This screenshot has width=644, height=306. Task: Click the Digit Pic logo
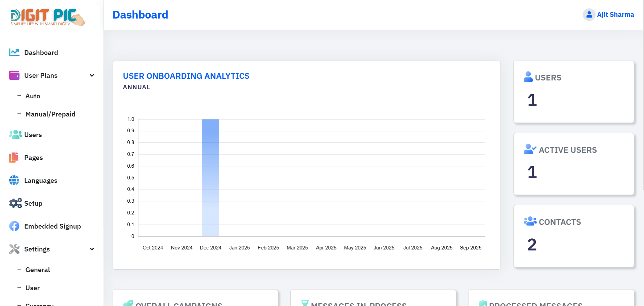pyautogui.click(x=47, y=17)
